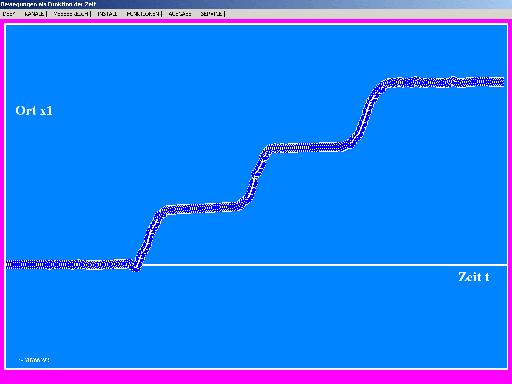Click the white horizontal time axis line
This screenshot has width=512, height=384.
(x=323, y=265)
